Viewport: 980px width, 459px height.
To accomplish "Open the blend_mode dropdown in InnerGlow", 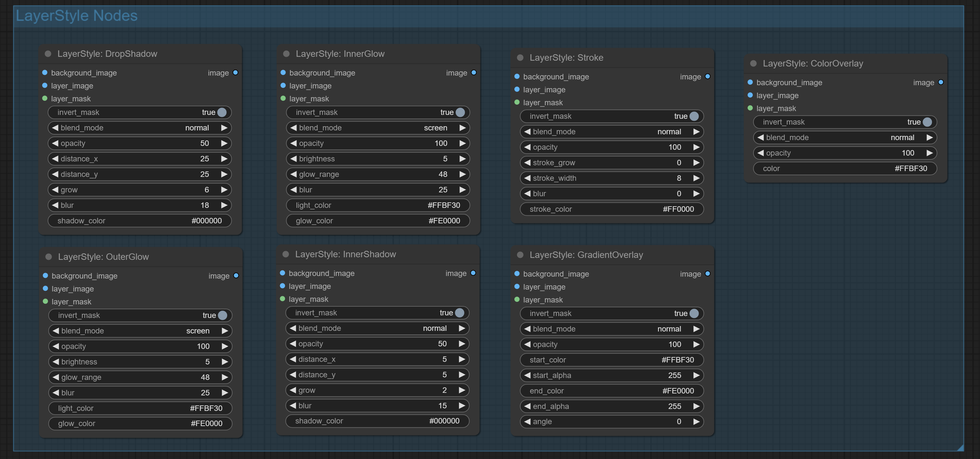I will point(378,128).
